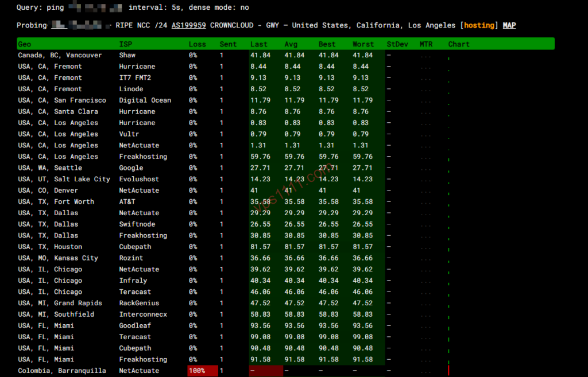
Task: Click the Worst column header
Action: 363,44
